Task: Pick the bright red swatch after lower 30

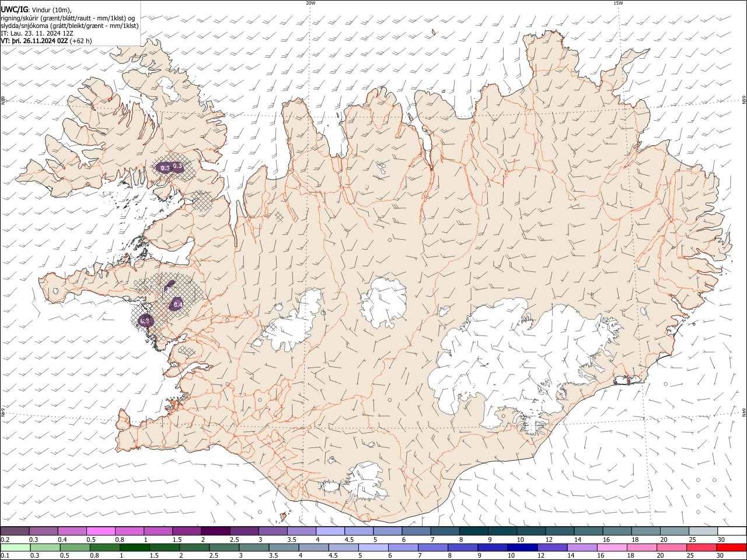Action: click(730, 548)
